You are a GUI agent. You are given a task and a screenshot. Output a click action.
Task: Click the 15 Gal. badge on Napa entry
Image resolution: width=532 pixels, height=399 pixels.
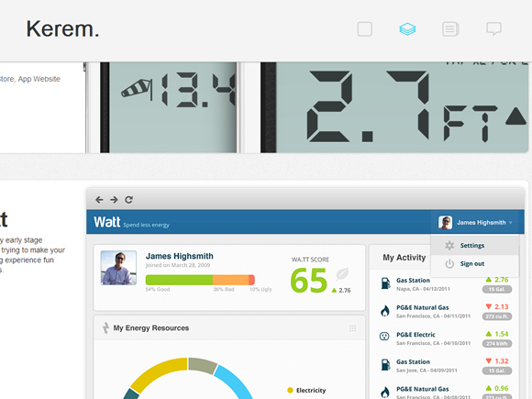point(497,290)
